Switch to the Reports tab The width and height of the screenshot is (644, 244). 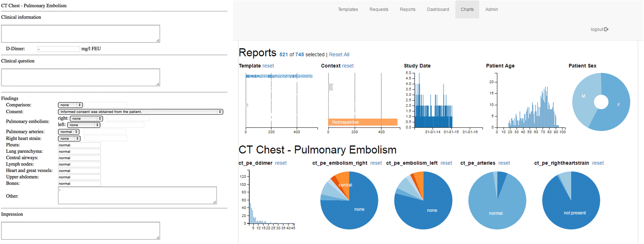tap(408, 9)
